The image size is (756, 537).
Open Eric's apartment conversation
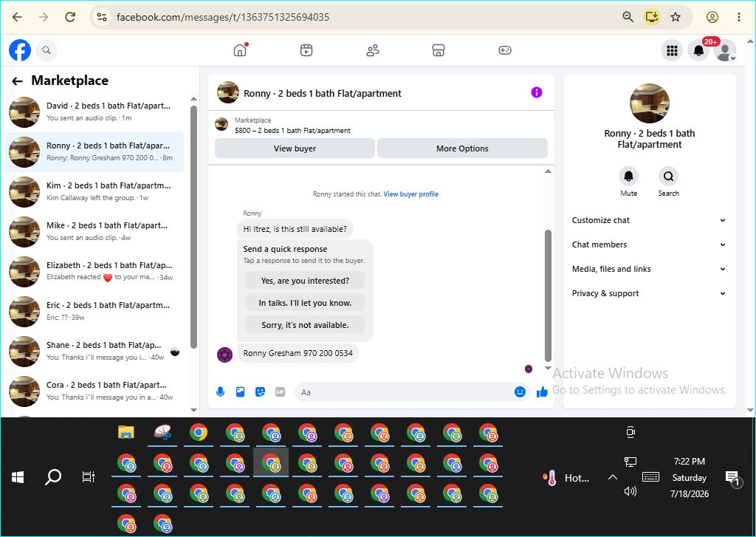pos(94,311)
